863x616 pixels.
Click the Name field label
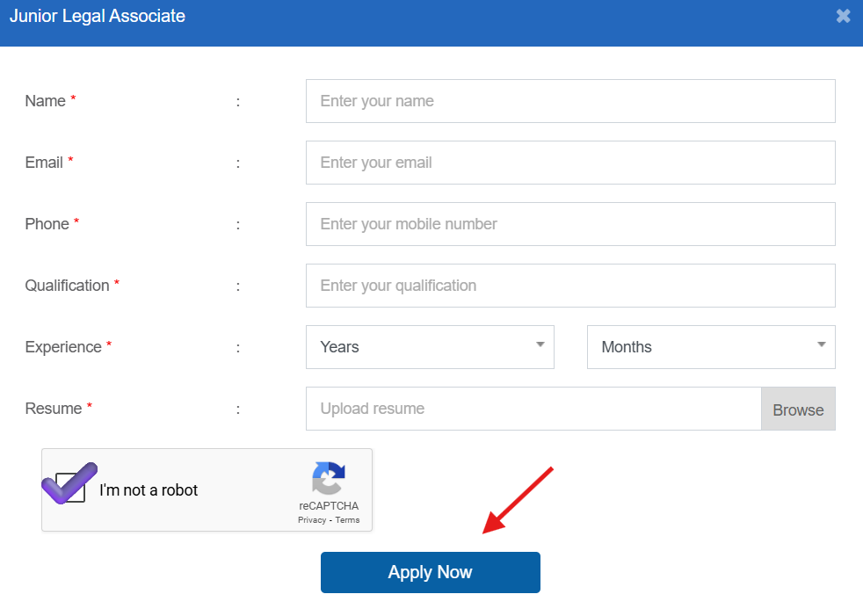[46, 101]
